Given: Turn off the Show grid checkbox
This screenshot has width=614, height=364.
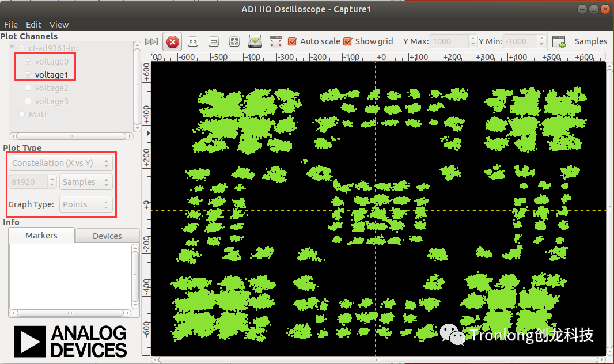Looking at the screenshot, I should pos(347,41).
